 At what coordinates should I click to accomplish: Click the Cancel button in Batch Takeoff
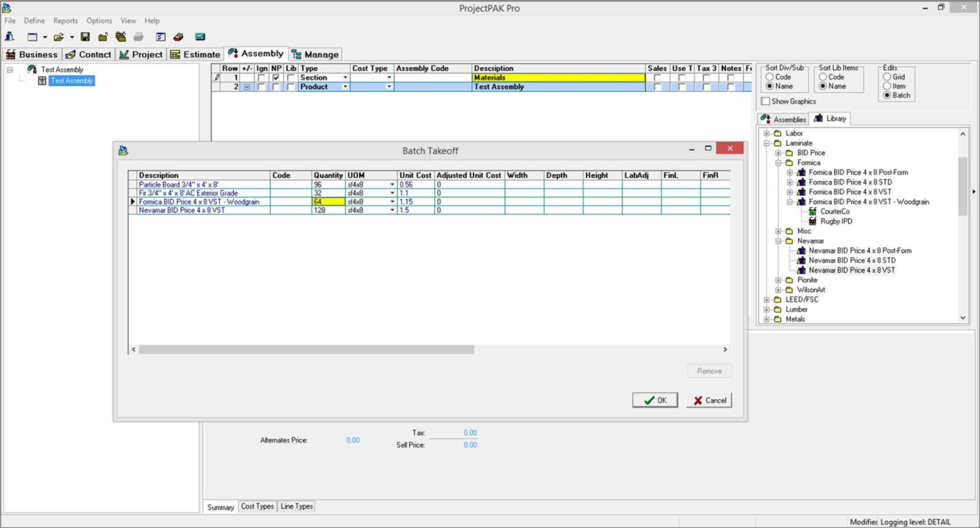click(708, 400)
